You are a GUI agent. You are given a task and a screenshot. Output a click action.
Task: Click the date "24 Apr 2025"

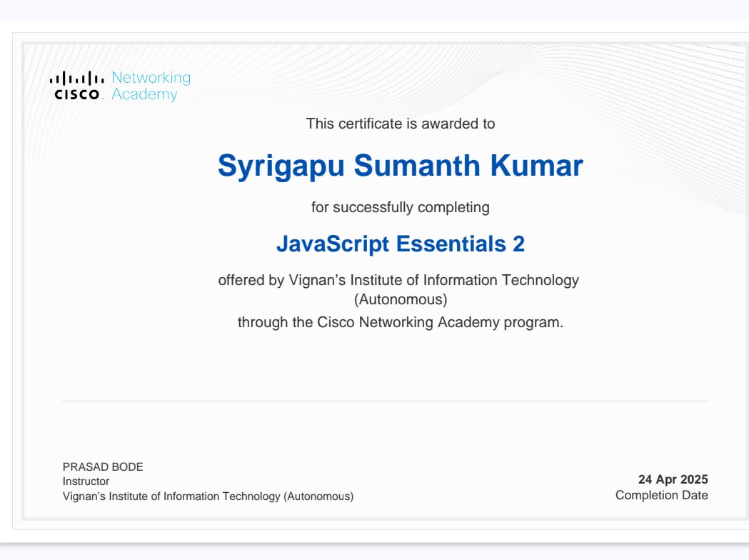[673, 479]
